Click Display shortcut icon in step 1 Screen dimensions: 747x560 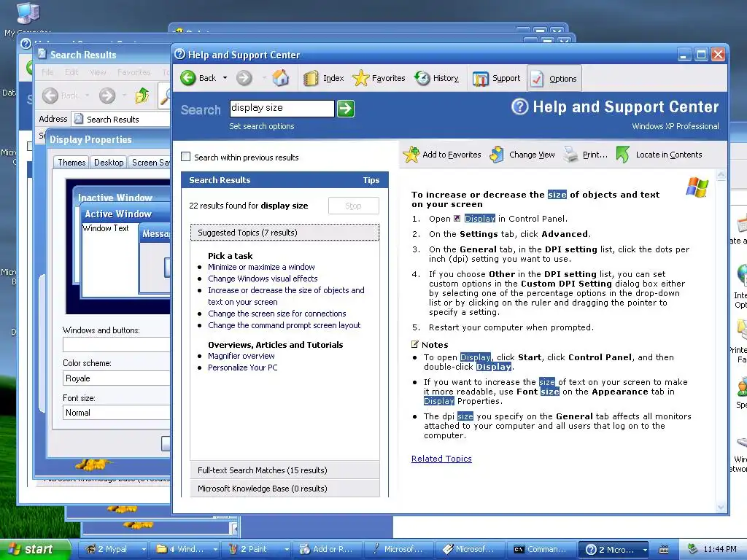tap(457, 219)
